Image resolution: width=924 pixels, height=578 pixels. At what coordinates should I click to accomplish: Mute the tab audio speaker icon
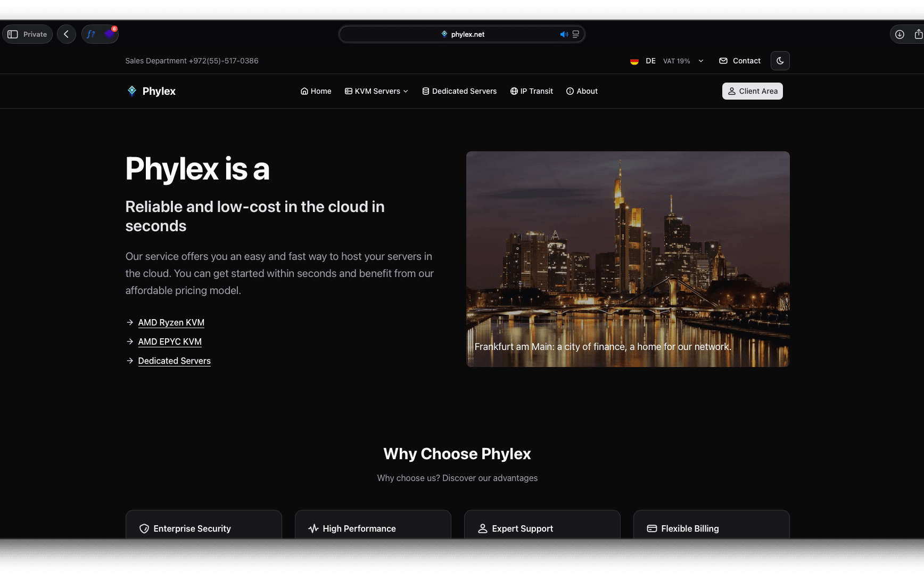(564, 35)
